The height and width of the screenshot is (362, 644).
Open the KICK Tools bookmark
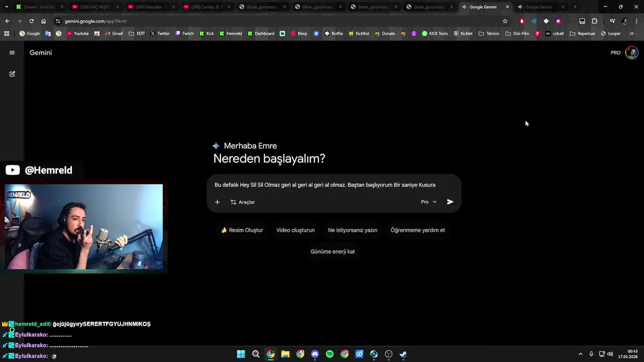coord(435,34)
